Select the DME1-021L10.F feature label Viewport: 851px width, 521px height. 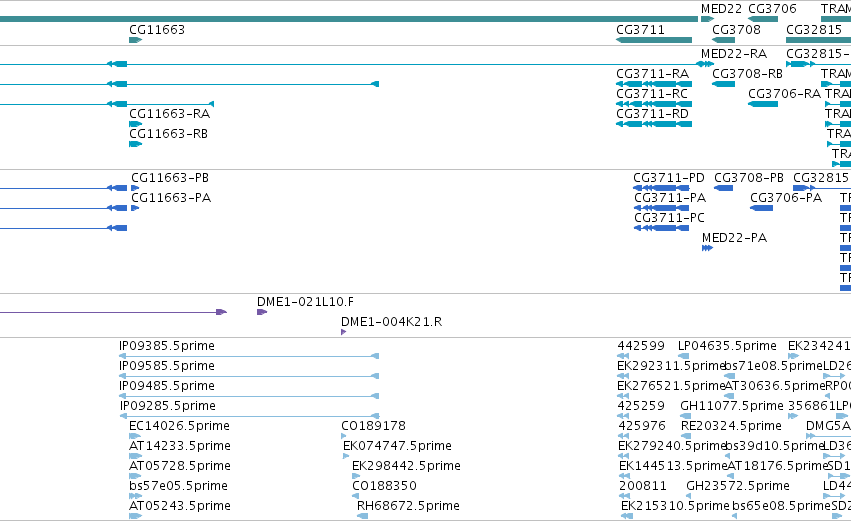click(x=305, y=302)
